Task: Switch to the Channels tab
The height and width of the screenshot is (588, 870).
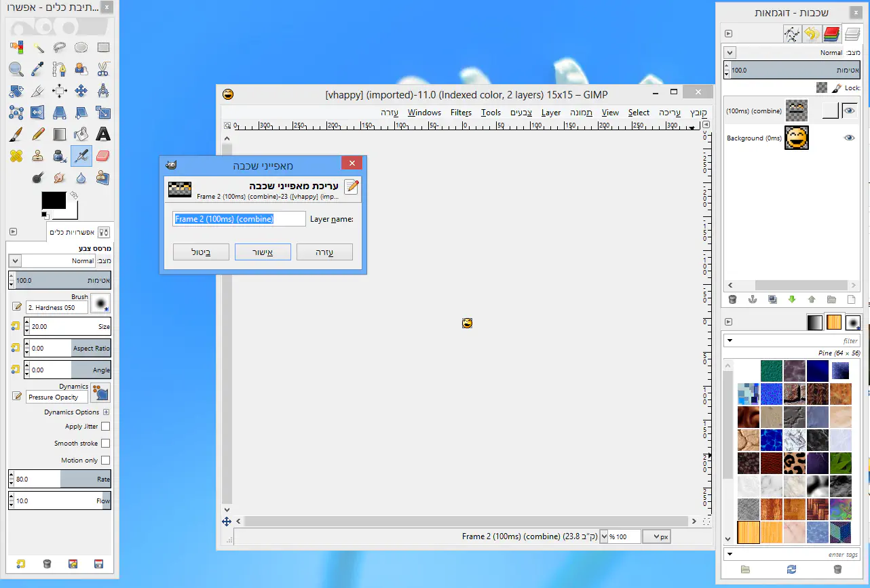Action: (x=831, y=33)
